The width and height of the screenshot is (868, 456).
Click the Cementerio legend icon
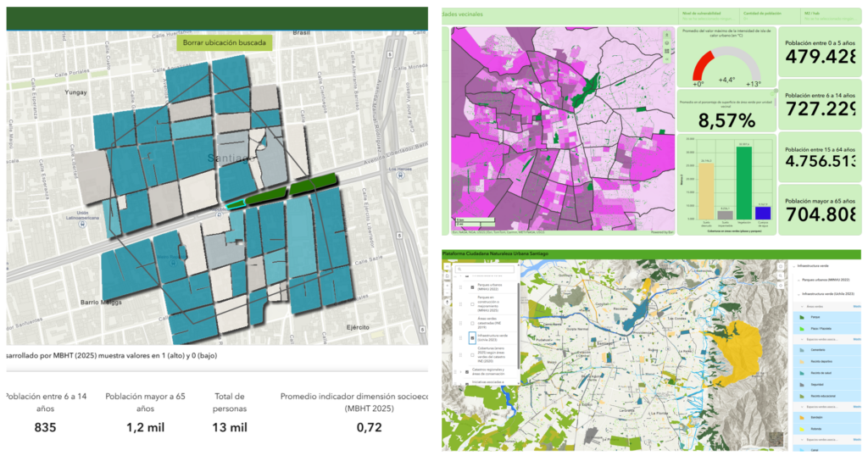tap(802, 348)
